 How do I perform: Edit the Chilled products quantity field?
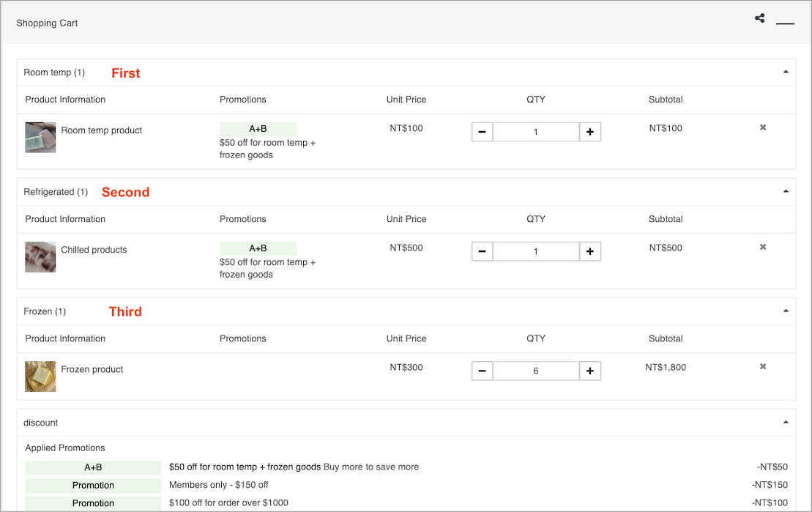pos(536,251)
